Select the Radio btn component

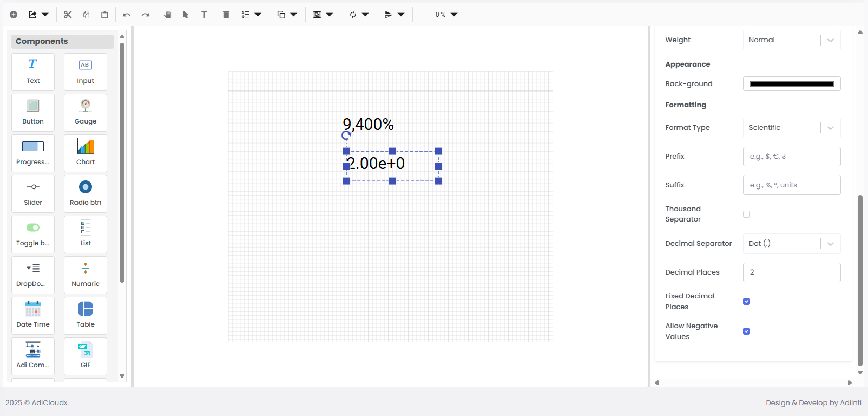pyautogui.click(x=86, y=194)
